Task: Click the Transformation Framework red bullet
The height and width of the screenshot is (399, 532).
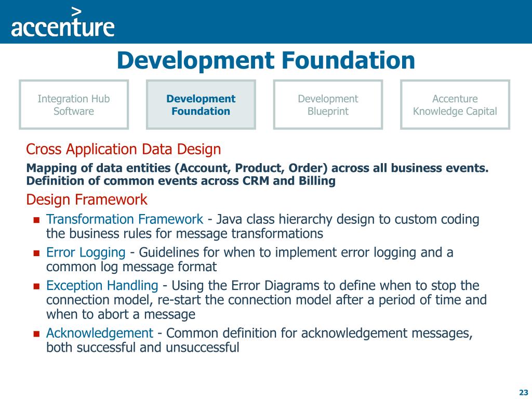Action: click(37, 220)
